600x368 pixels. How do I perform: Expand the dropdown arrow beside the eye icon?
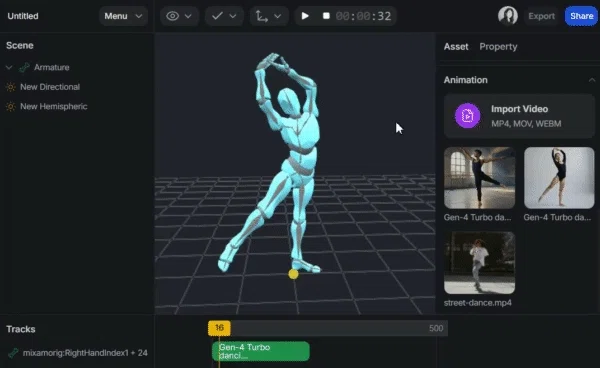pos(188,16)
